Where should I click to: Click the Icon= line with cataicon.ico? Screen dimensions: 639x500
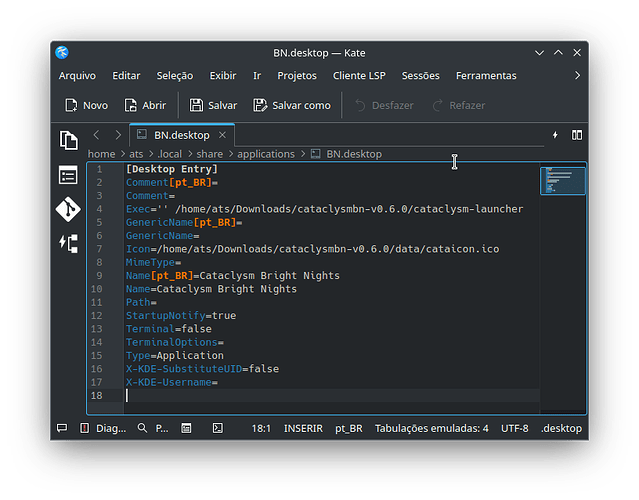[x=312, y=249]
